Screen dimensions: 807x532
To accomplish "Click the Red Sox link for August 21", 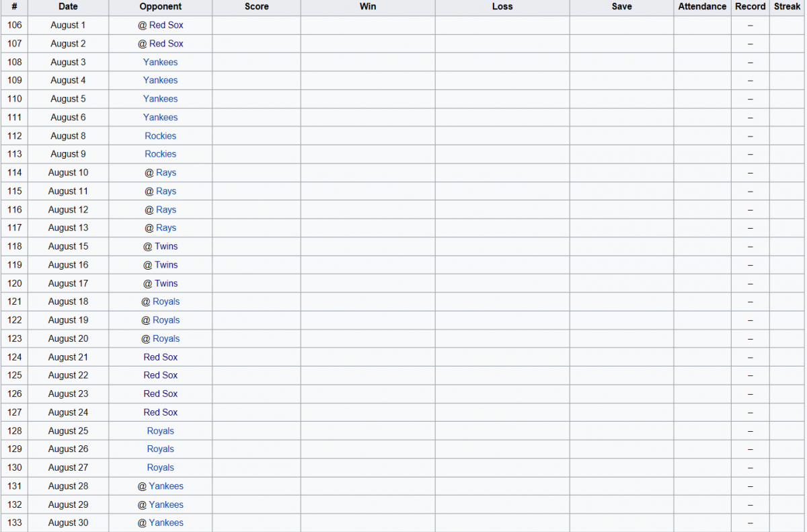I will pyautogui.click(x=160, y=357).
